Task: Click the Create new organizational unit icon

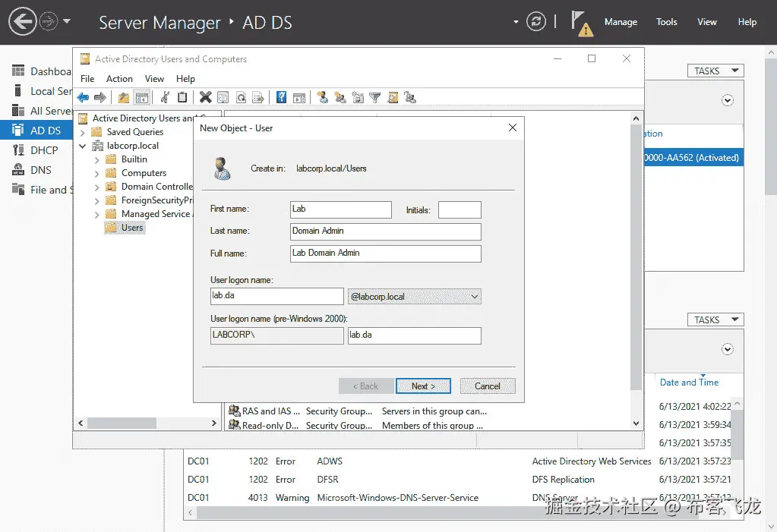Action: pyautogui.click(x=357, y=98)
